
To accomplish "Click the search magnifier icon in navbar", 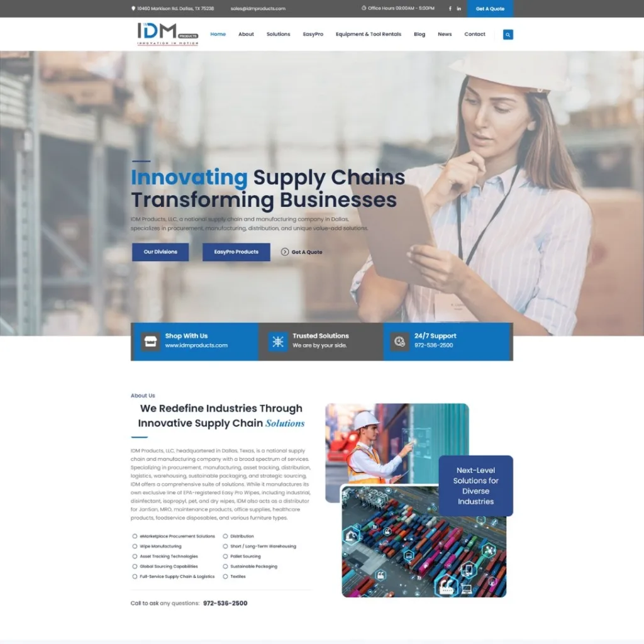I will 508,35.
